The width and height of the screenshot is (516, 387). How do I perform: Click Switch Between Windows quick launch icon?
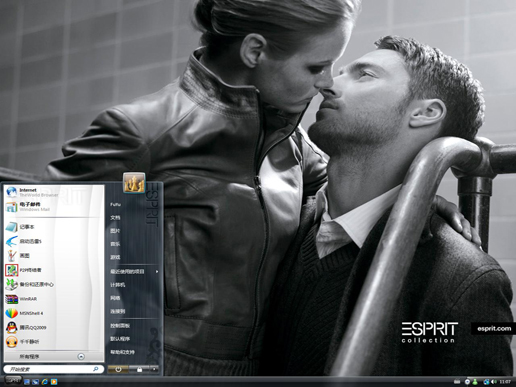coord(36,382)
